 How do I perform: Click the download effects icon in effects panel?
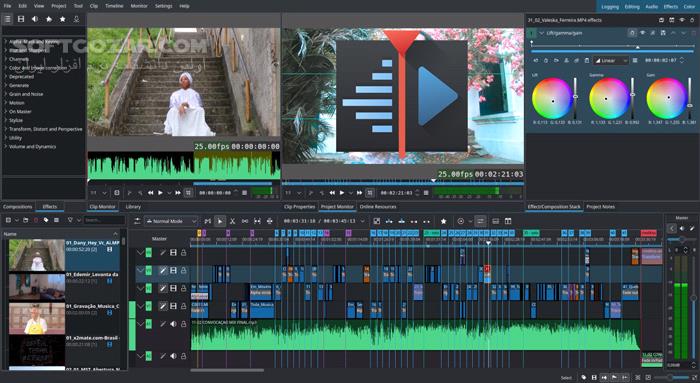(76, 19)
